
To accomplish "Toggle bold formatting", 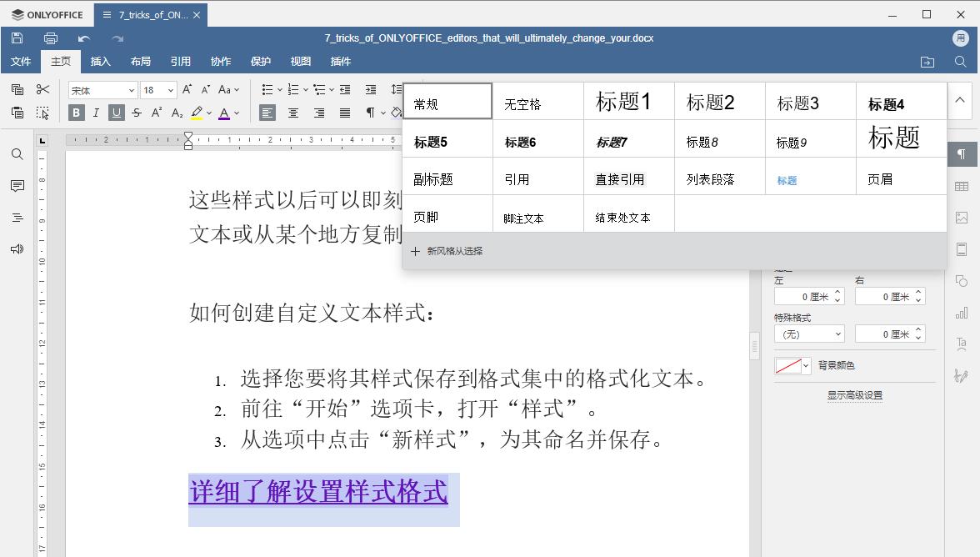I will pyautogui.click(x=76, y=112).
